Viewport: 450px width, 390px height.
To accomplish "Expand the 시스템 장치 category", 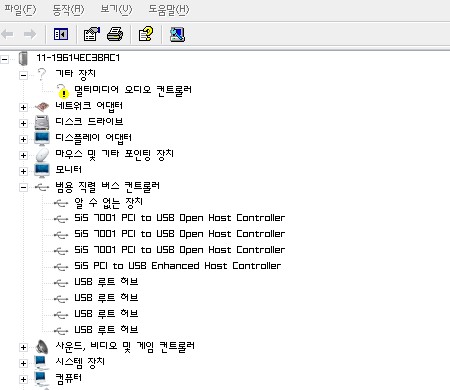I will [23, 363].
